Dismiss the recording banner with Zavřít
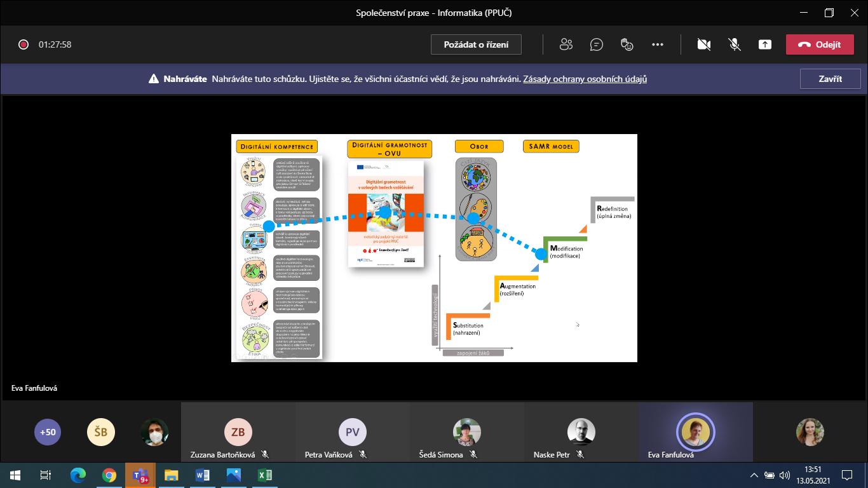The height and width of the screenshot is (488, 868). coord(830,79)
